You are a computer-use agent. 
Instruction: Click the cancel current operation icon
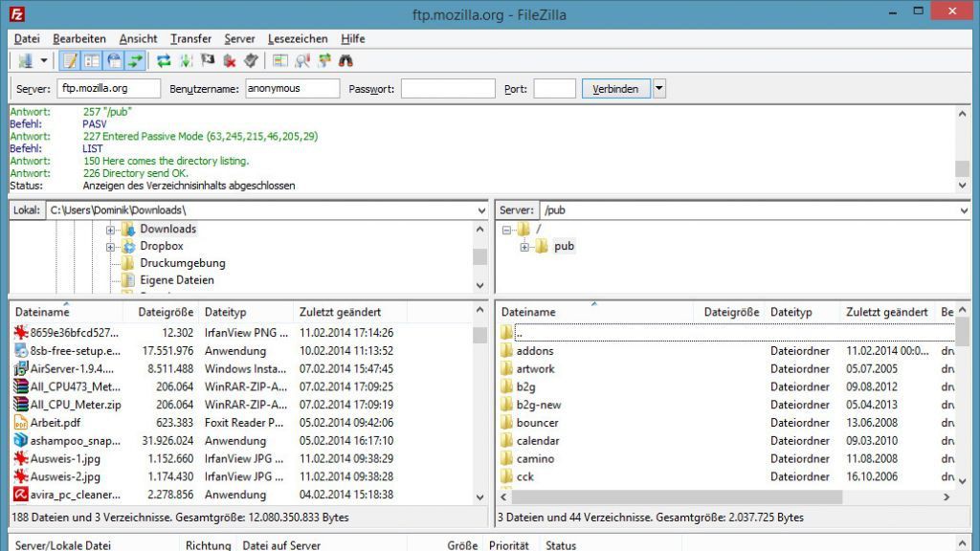[208, 61]
